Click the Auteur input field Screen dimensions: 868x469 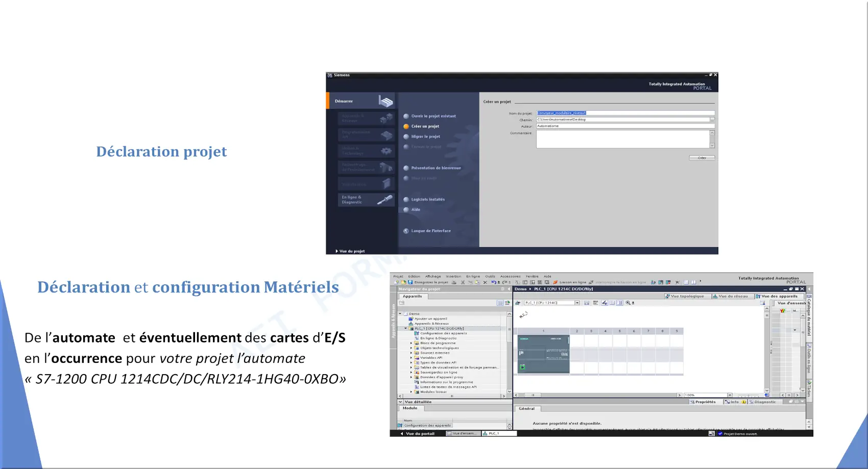pyautogui.click(x=625, y=126)
